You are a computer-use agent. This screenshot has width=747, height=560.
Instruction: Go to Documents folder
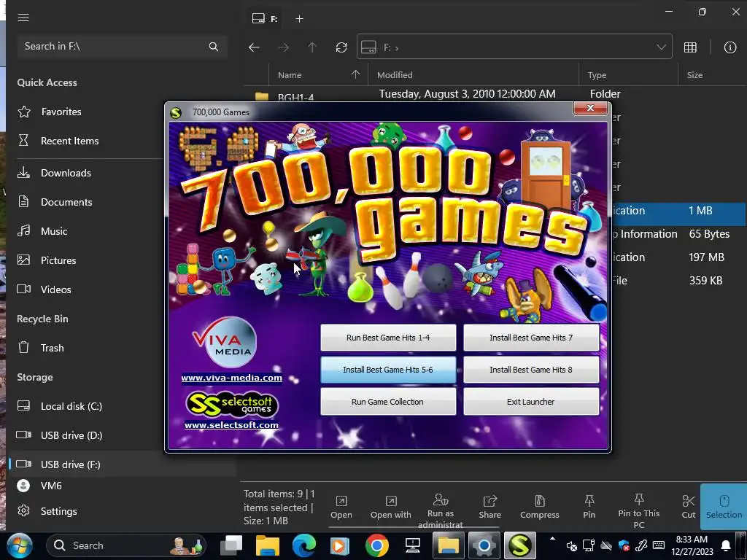click(x=66, y=202)
